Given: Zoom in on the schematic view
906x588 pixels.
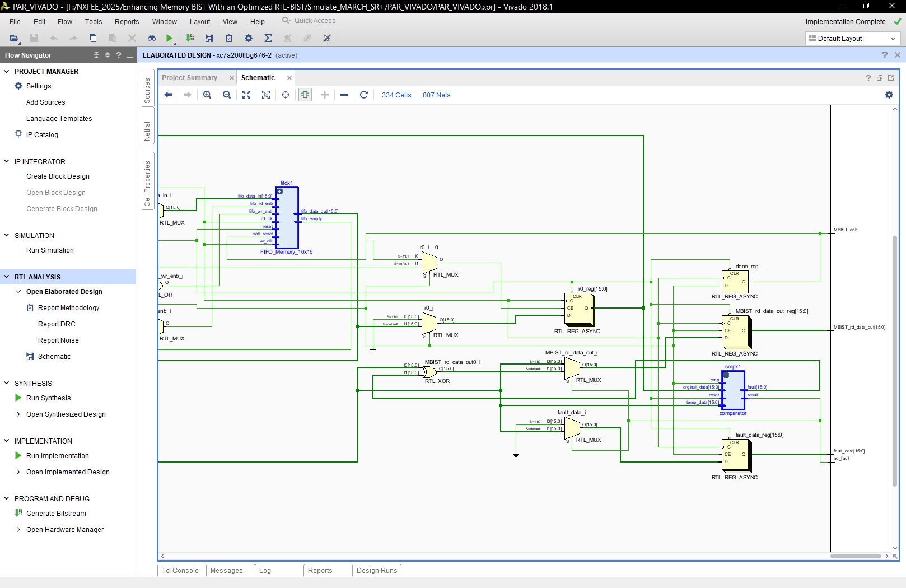Looking at the screenshot, I should [x=207, y=95].
